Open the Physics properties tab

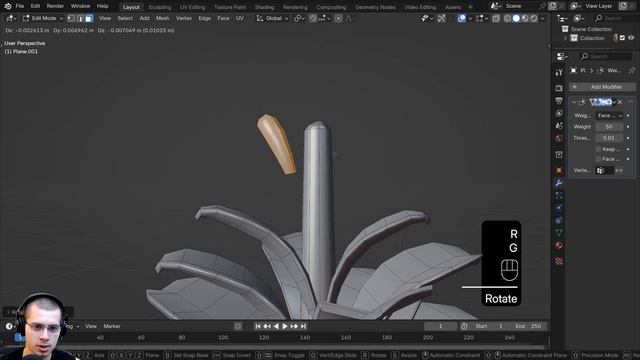(x=559, y=207)
